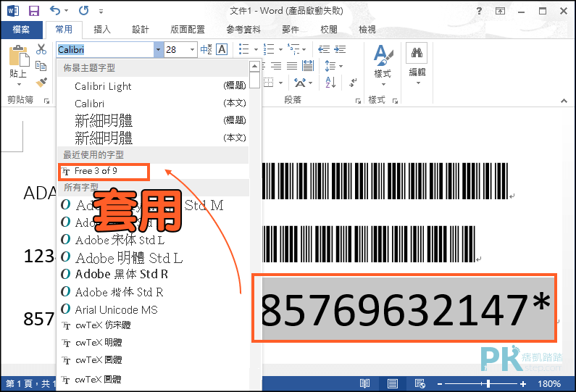
Task: Activate the Format Painter brush
Action: coord(41,83)
